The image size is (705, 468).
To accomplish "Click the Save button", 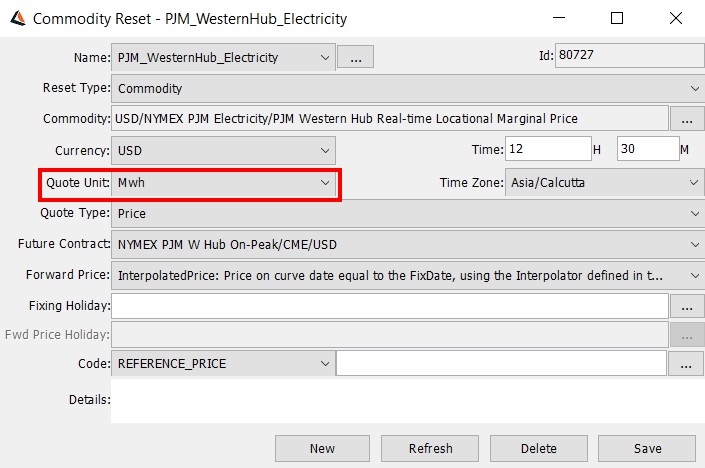I will (647, 448).
